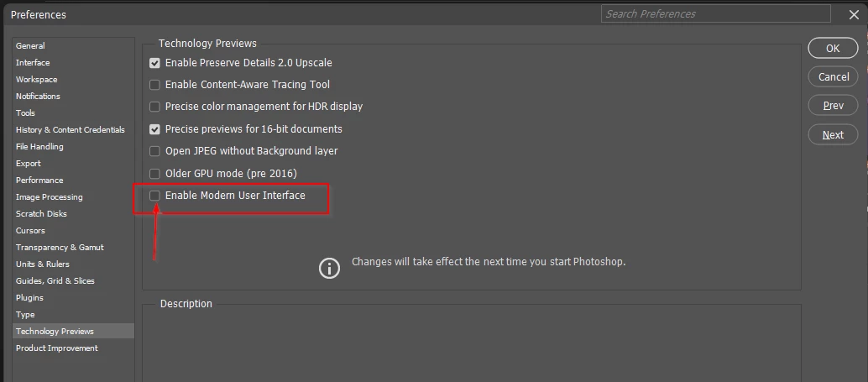Select the Interface category

click(73, 63)
